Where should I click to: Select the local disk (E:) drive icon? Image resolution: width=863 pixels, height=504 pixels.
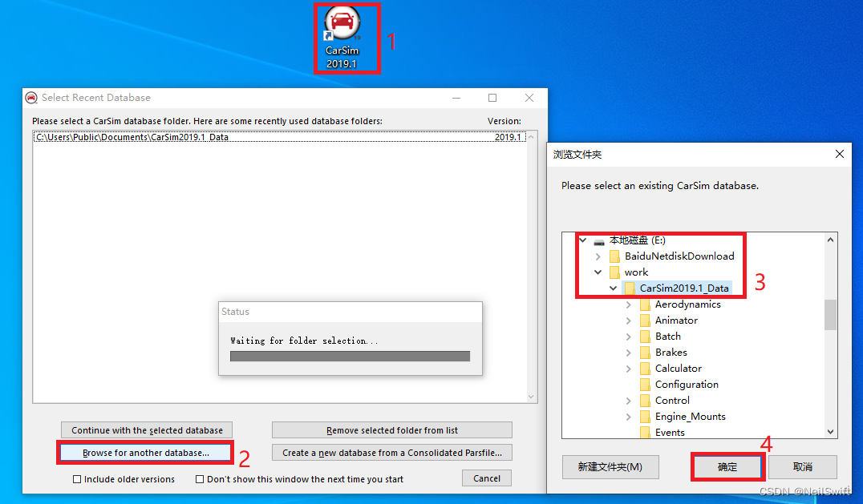pyautogui.click(x=599, y=240)
